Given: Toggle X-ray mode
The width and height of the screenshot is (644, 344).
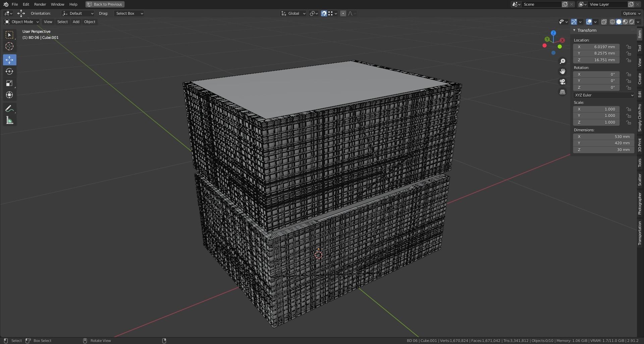Looking at the screenshot, I should pyautogui.click(x=604, y=22).
